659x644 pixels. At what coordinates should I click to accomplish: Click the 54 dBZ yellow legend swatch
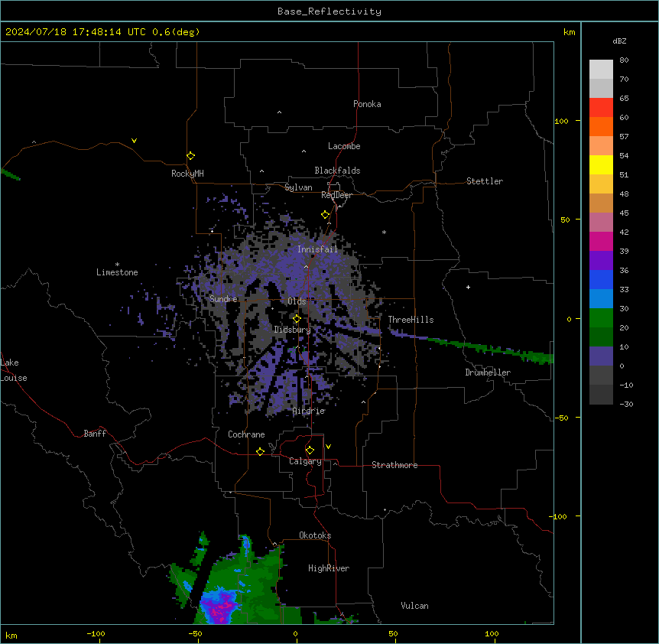[601, 164]
